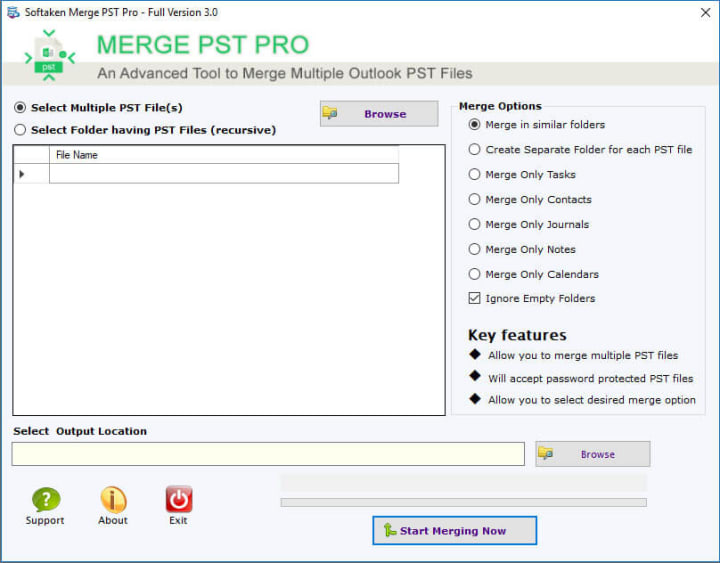
Task: Click Start Merging Now button
Action: pyautogui.click(x=455, y=531)
